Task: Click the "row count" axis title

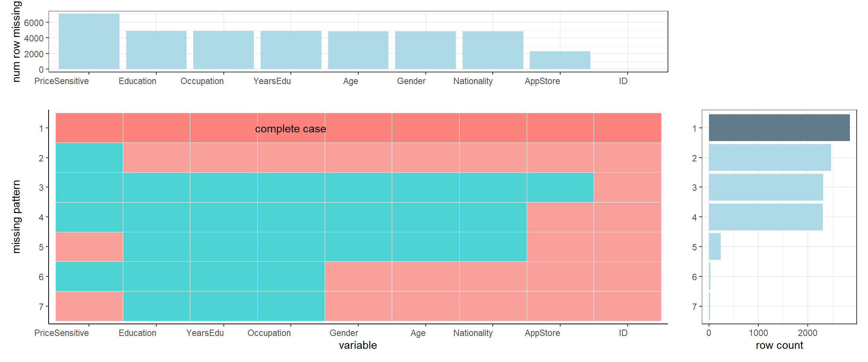Action: coord(779,345)
